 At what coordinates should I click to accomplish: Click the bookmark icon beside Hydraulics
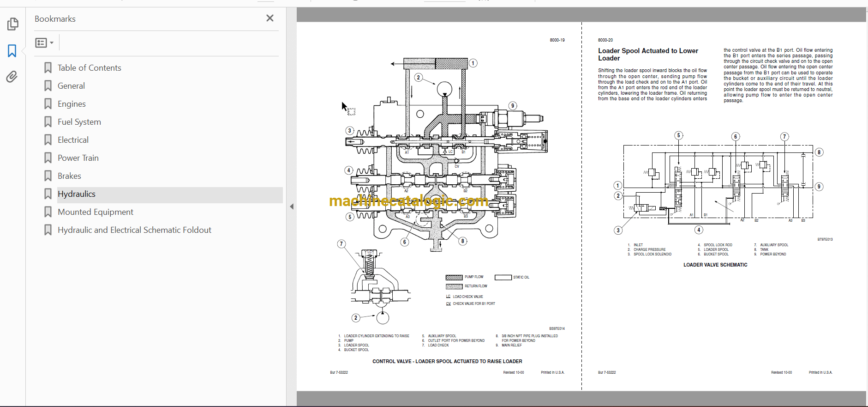pos(48,194)
